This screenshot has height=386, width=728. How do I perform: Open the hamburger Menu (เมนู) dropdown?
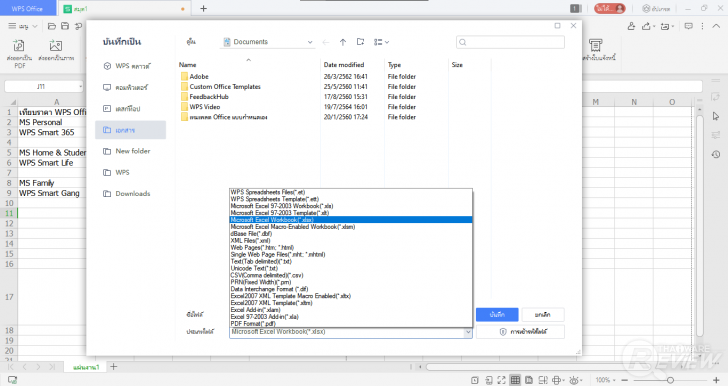click(x=23, y=26)
